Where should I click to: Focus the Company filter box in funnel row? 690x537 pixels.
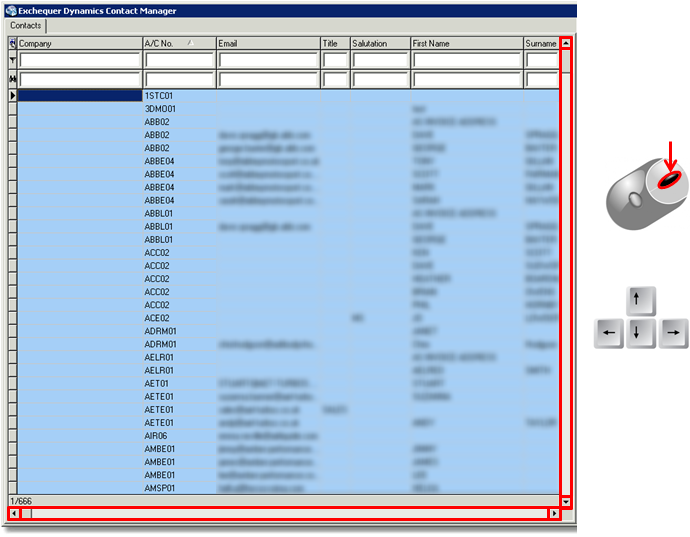(x=80, y=60)
